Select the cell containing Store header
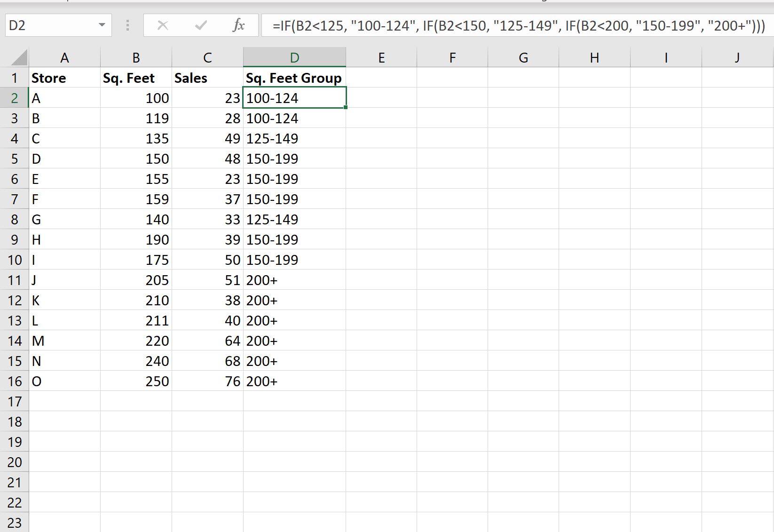 point(64,78)
